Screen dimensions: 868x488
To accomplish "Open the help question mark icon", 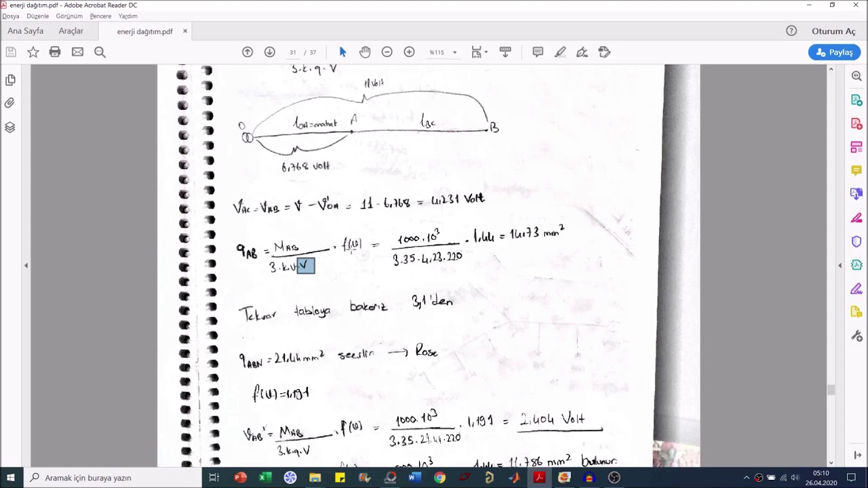I will click(791, 30).
